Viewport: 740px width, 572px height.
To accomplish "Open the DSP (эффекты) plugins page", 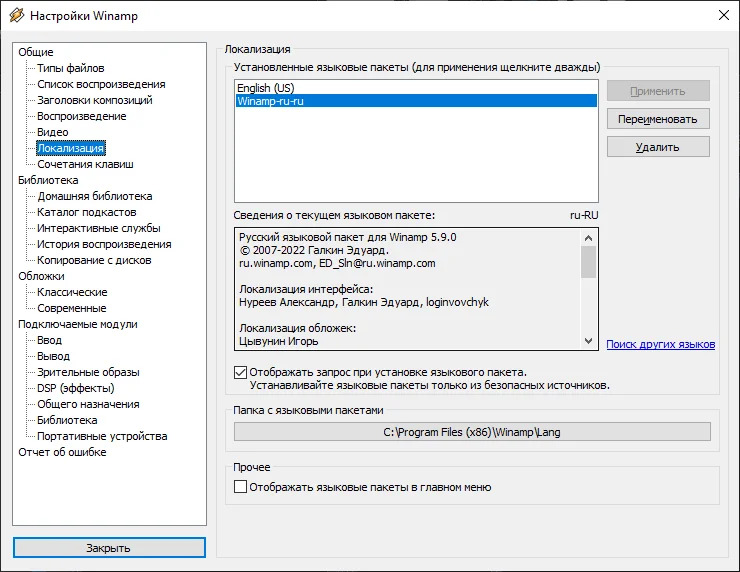I will [x=76, y=388].
